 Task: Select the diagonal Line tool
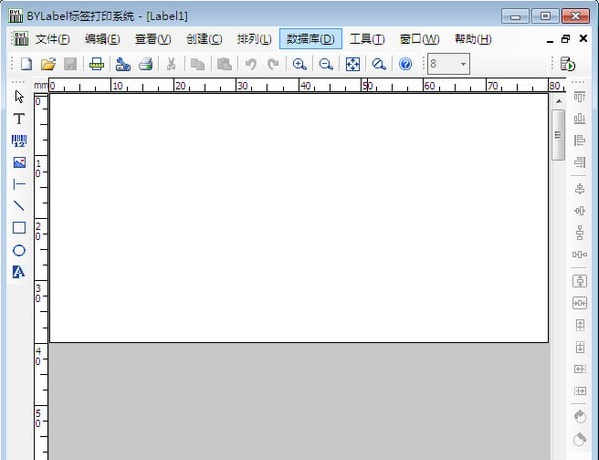coord(19,206)
